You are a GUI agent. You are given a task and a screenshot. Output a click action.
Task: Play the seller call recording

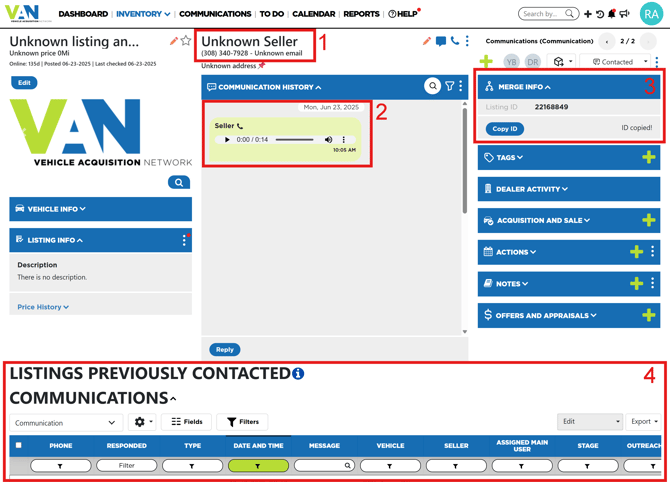coord(227,140)
